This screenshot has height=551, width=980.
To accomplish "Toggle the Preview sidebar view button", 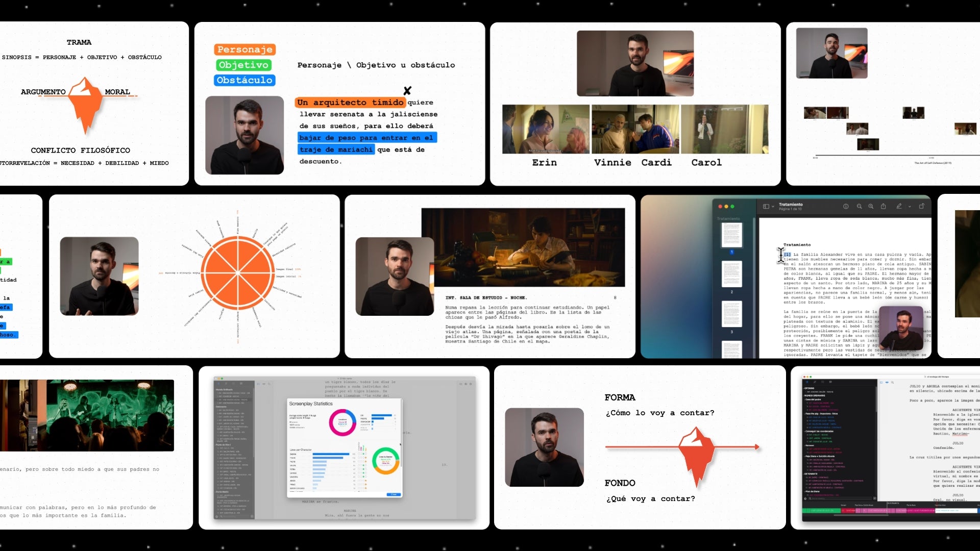I will coord(766,206).
